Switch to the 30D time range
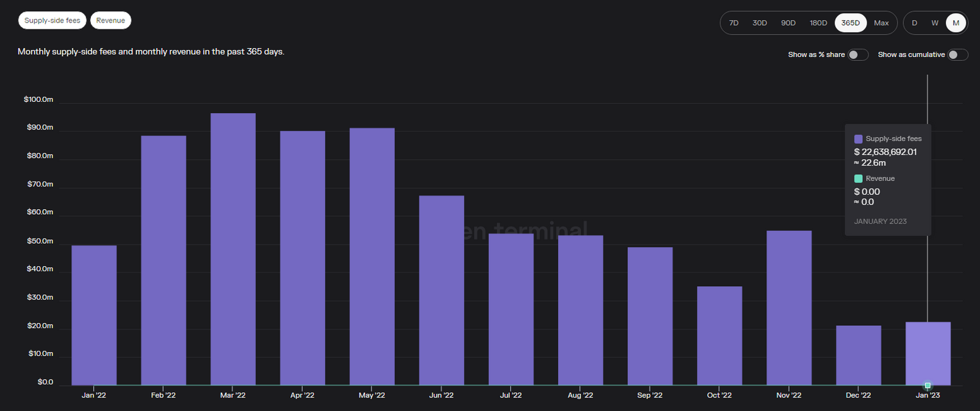Image resolution: width=980 pixels, height=411 pixels. (x=760, y=23)
